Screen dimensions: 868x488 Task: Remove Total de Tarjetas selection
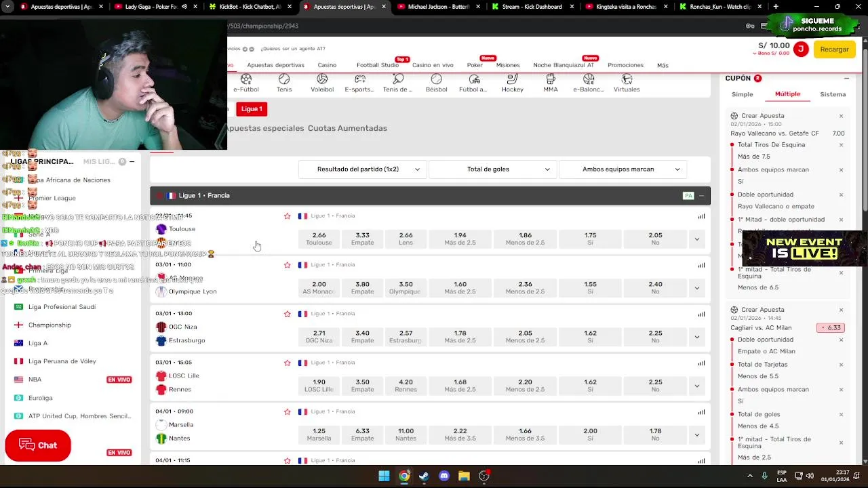pos(841,365)
